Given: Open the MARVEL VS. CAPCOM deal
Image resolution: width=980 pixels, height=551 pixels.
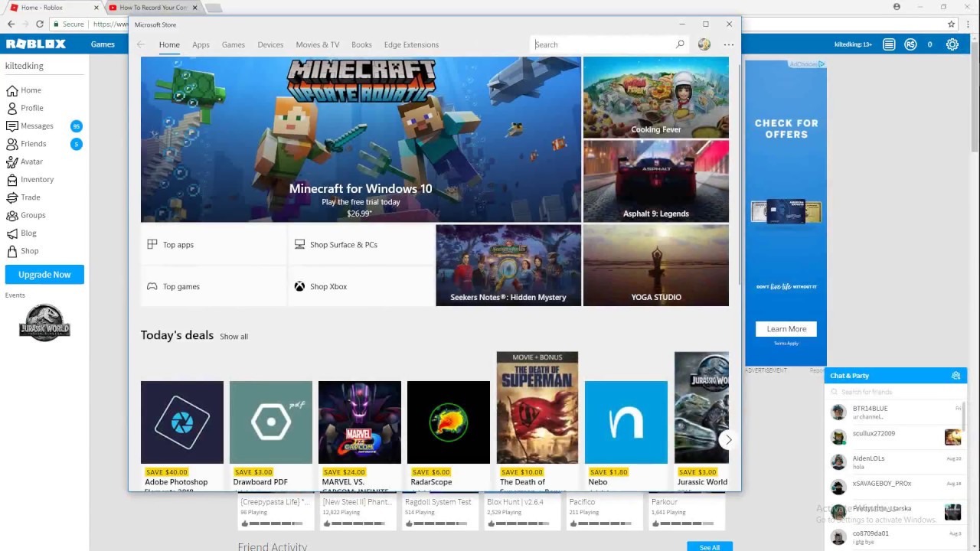Looking at the screenshot, I should (x=360, y=435).
